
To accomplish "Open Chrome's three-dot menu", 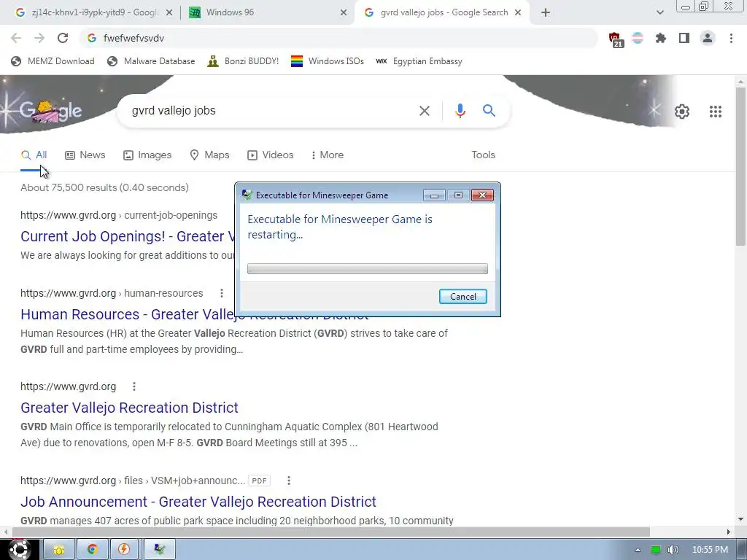I will point(731,38).
